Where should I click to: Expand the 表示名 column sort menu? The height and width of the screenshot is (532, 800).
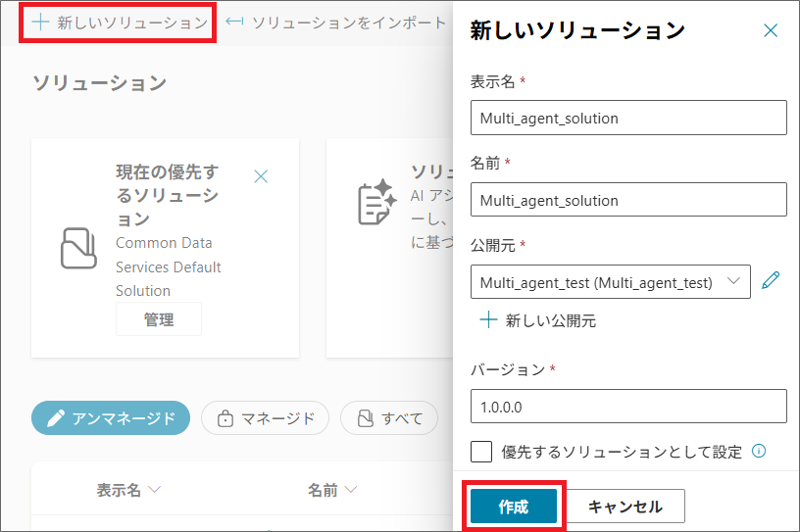(x=154, y=489)
